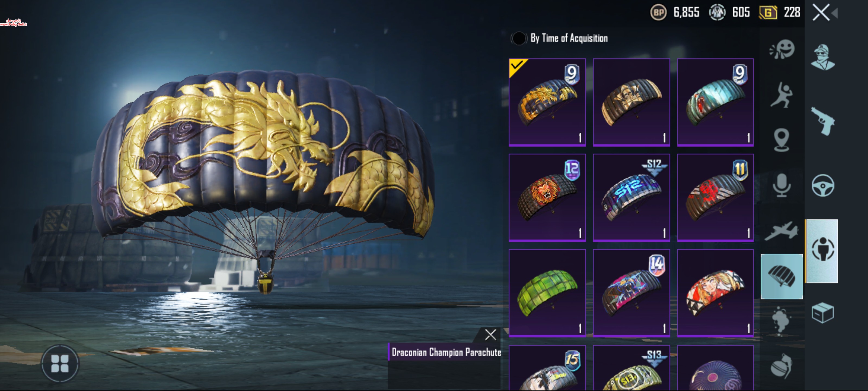The width and height of the screenshot is (868, 391).
Task: Select the green grid parachute
Action: [x=547, y=293]
